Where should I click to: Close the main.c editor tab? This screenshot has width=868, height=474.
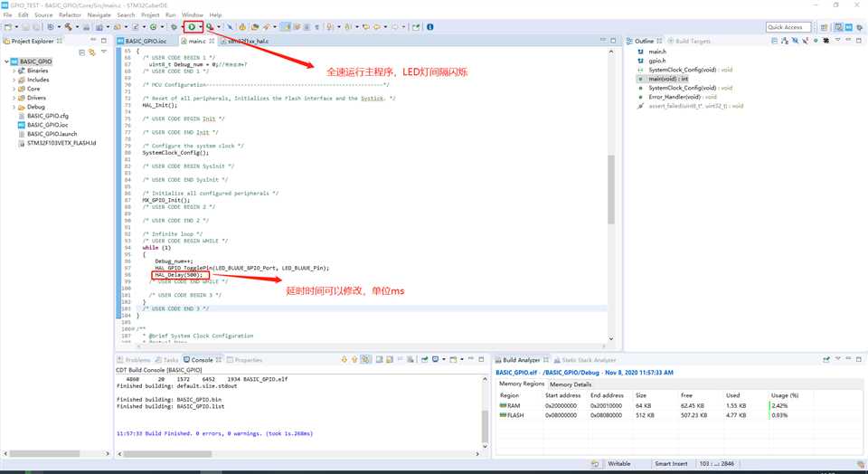coord(212,41)
